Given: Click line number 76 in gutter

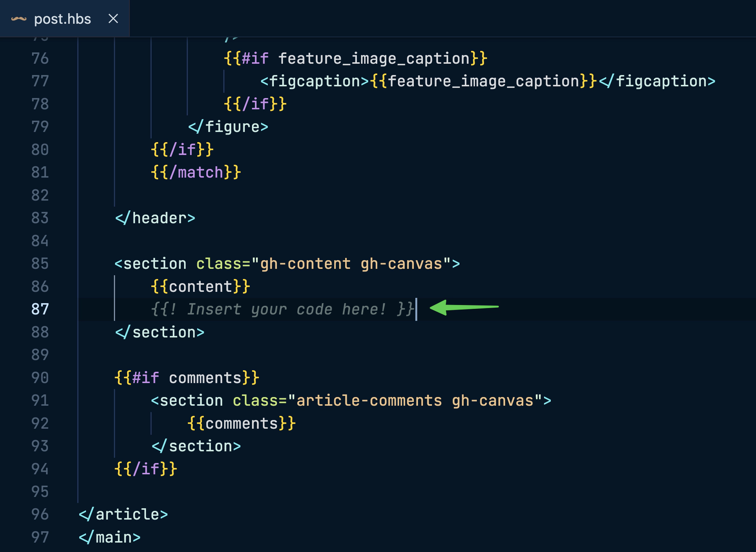Looking at the screenshot, I should [x=40, y=58].
